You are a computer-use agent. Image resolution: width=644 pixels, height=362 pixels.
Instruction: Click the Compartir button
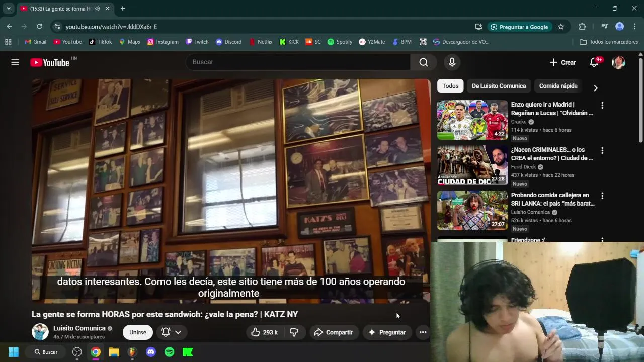[333, 332]
